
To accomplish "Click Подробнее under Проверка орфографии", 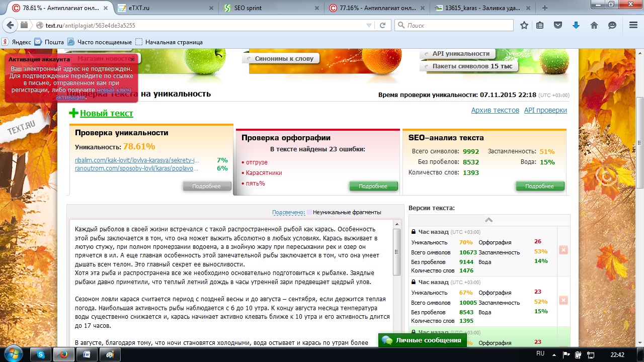I will click(373, 186).
